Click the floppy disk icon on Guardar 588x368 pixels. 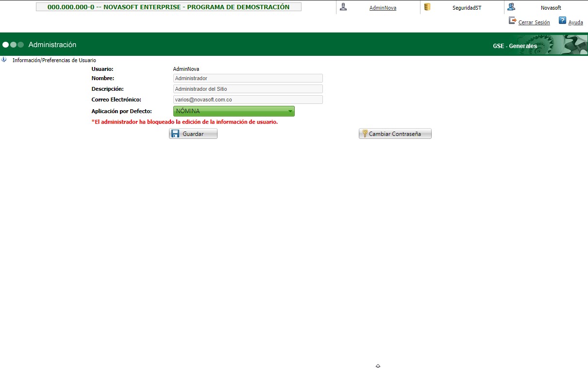[x=176, y=134]
